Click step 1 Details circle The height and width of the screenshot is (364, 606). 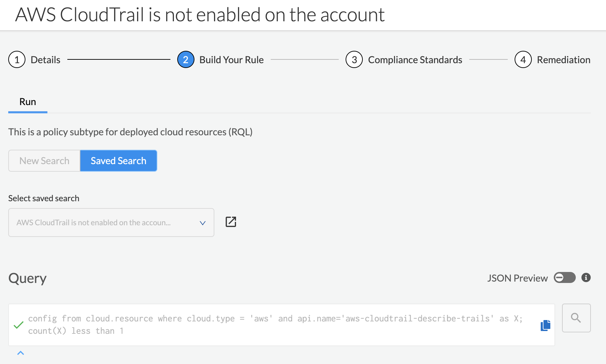17,60
